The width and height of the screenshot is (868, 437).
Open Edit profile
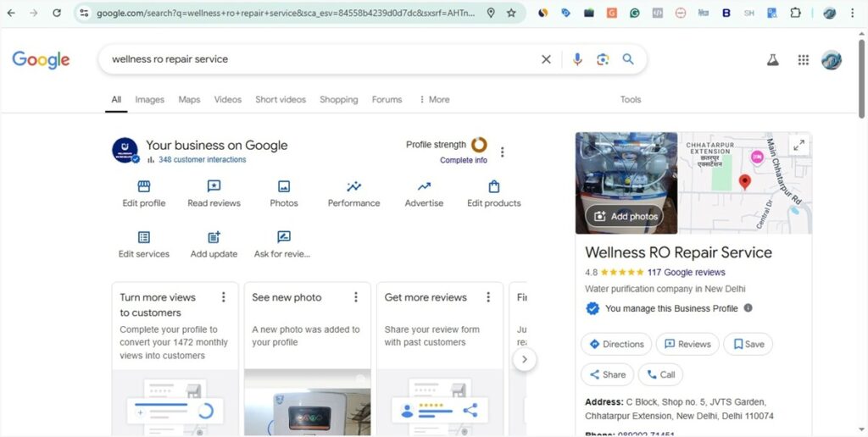tap(144, 194)
